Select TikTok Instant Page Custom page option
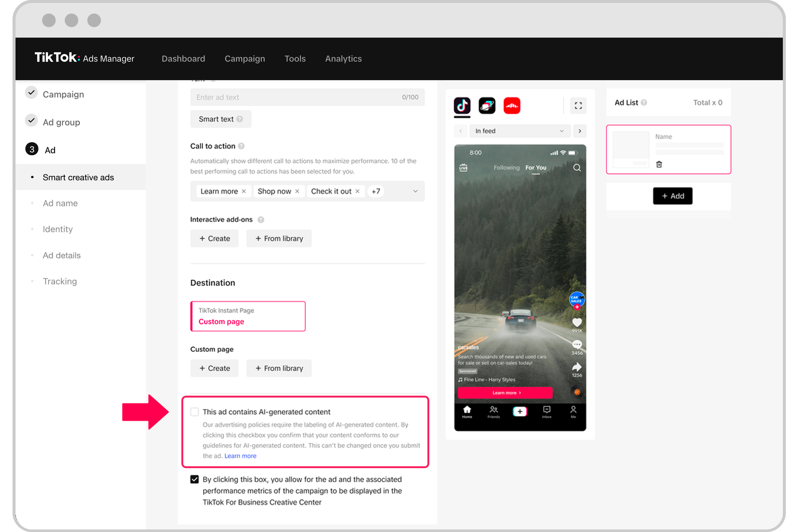The height and width of the screenshot is (532, 798). point(248,316)
